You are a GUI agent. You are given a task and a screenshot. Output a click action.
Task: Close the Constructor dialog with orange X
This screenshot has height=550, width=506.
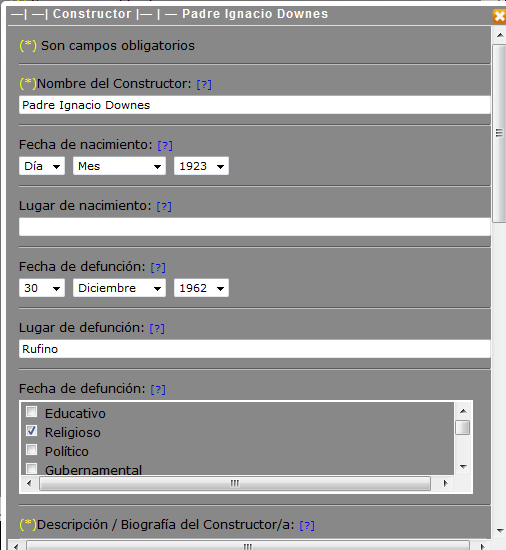(499, 16)
